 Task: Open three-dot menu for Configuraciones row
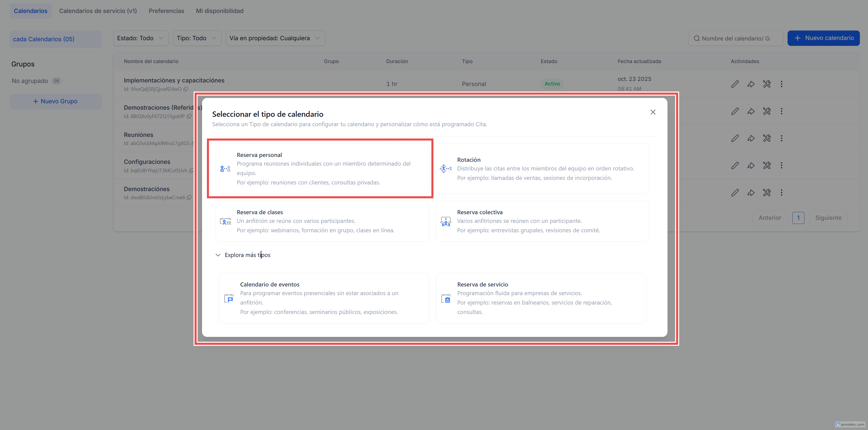pos(781,165)
